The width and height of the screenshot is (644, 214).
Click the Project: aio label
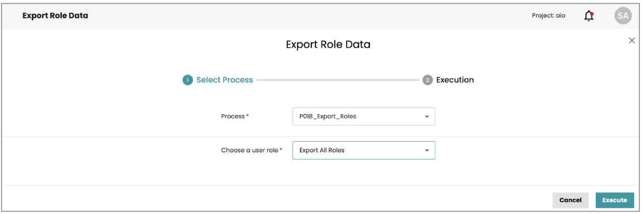(x=548, y=16)
